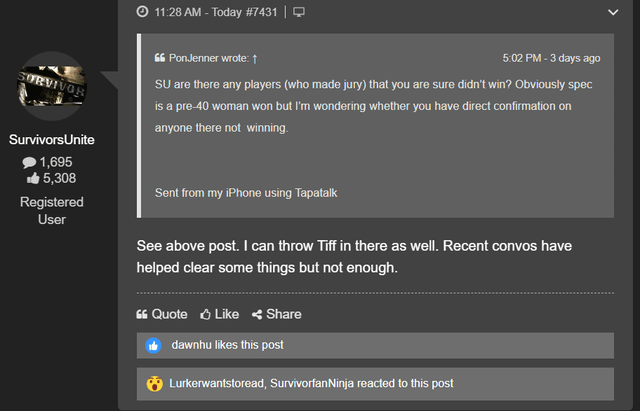Click the speech bubble post count icon
The height and width of the screenshot is (411, 640).
tap(29, 162)
